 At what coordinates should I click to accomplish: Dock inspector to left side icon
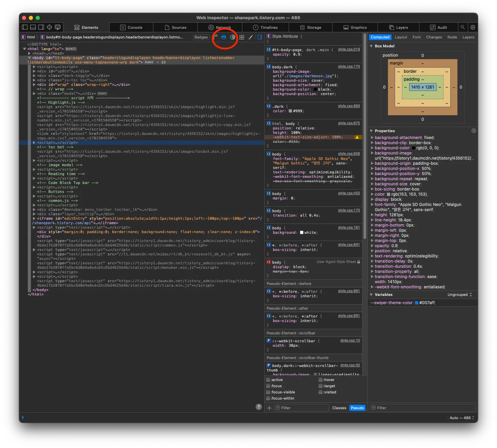(25, 27)
